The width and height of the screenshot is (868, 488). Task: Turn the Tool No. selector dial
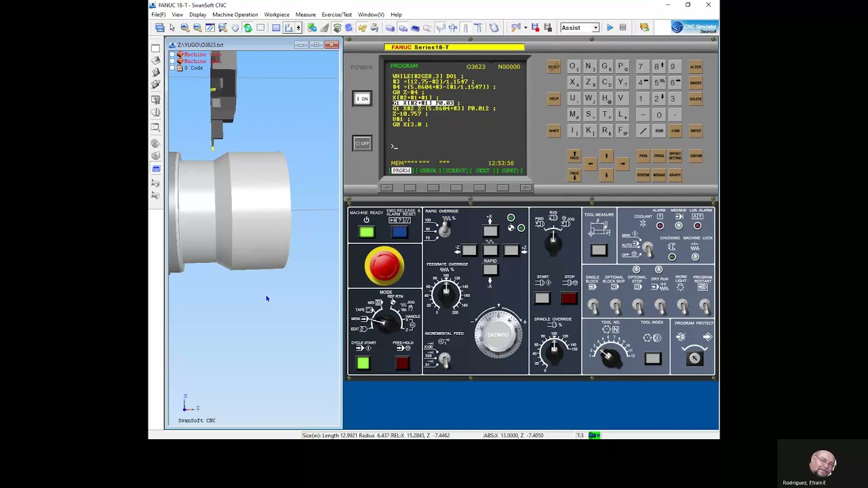tap(610, 356)
